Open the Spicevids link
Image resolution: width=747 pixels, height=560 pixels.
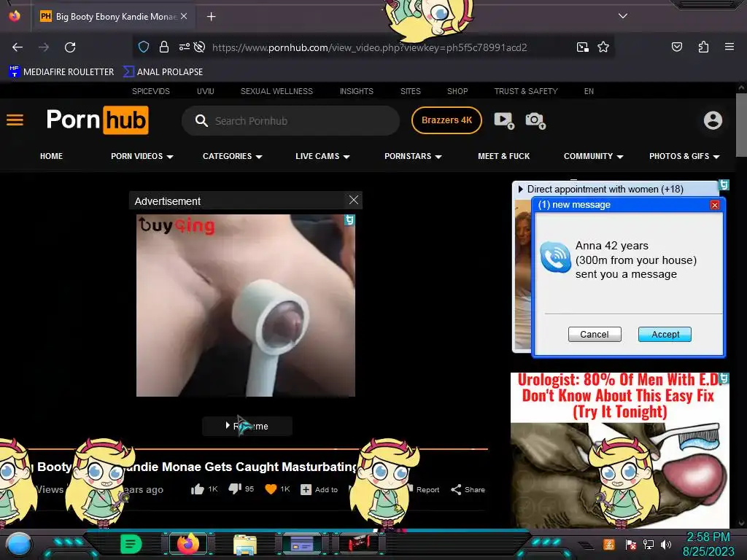pos(151,91)
